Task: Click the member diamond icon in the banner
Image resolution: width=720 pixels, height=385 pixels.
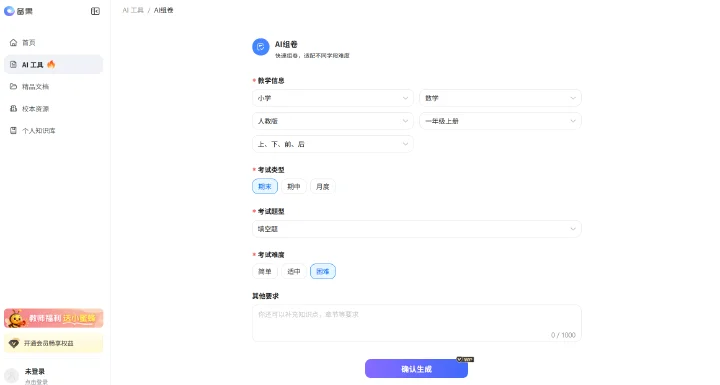Action: 14,343
